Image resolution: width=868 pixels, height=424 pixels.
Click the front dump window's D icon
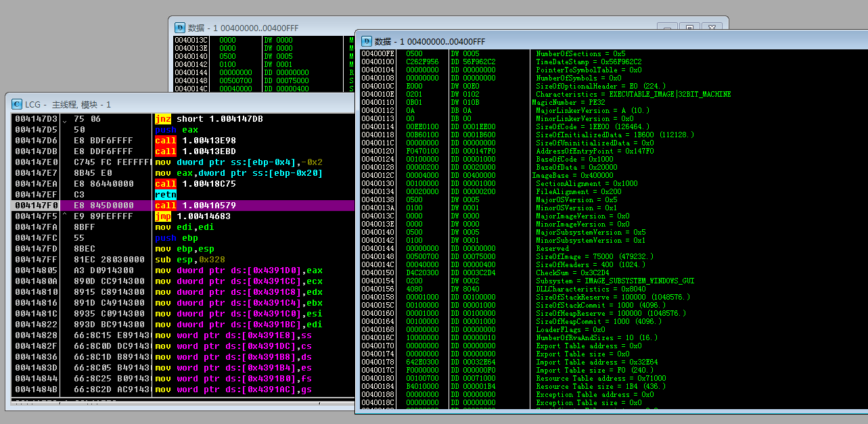coord(366,41)
